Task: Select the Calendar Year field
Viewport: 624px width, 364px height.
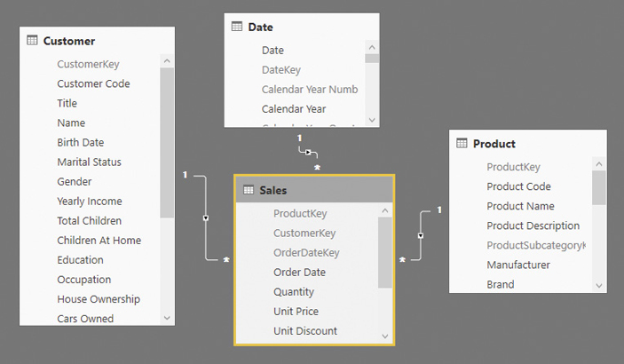Action: pyautogui.click(x=294, y=108)
